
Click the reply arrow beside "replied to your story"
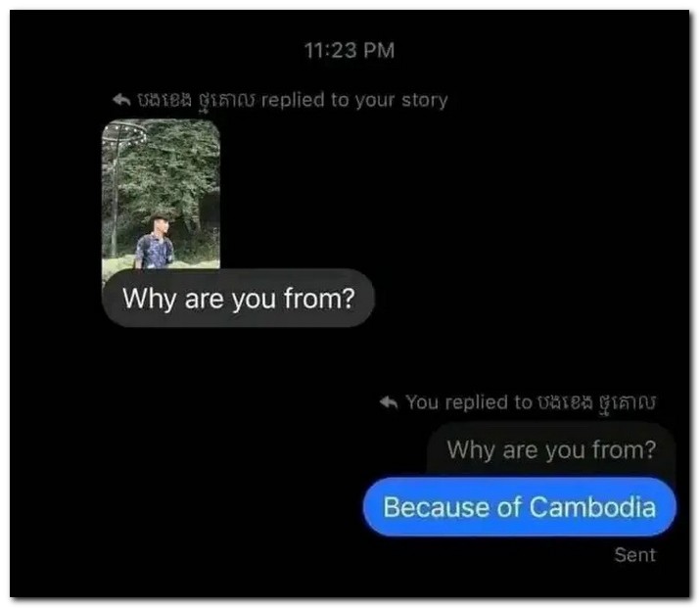coord(121,100)
